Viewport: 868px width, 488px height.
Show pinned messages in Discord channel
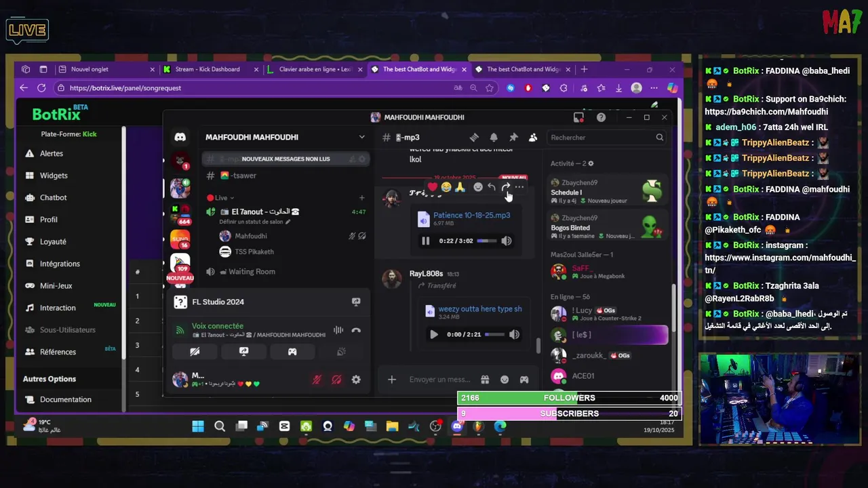[x=513, y=138]
